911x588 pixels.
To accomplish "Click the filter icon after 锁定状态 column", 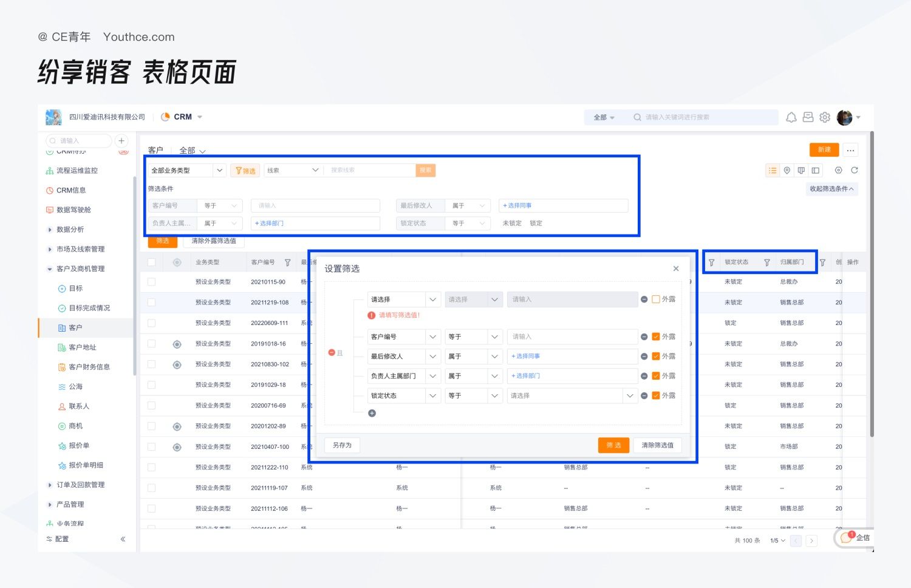I will 767,262.
